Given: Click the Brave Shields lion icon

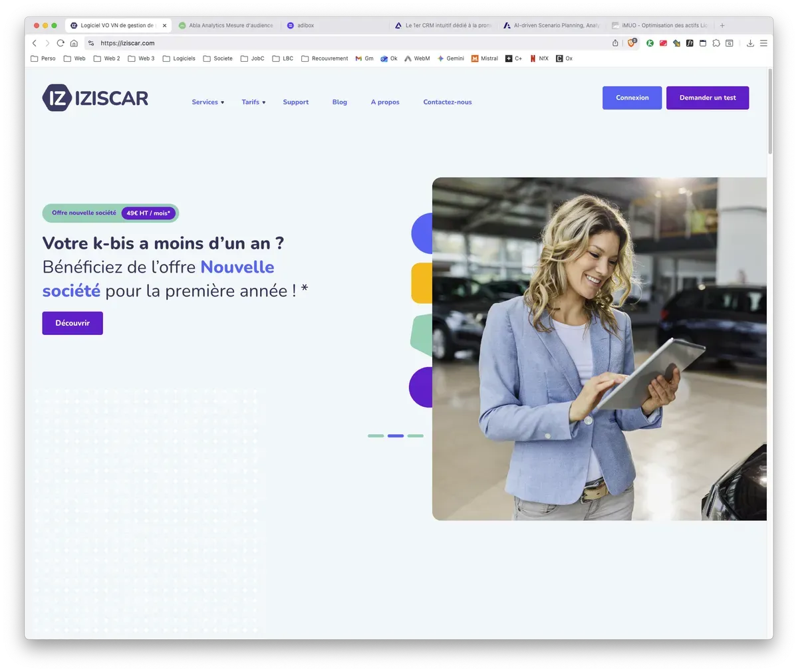Looking at the screenshot, I should tap(632, 43).
